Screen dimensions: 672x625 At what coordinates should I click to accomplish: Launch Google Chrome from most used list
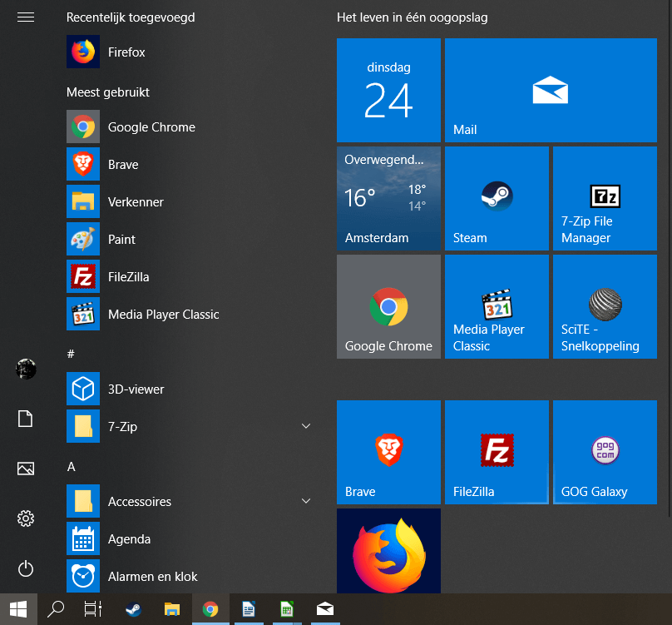(189, 127)
